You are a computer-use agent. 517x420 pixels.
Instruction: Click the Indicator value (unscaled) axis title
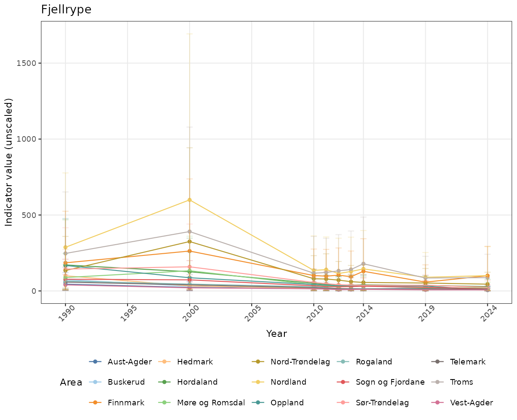(x=9, y=162)
